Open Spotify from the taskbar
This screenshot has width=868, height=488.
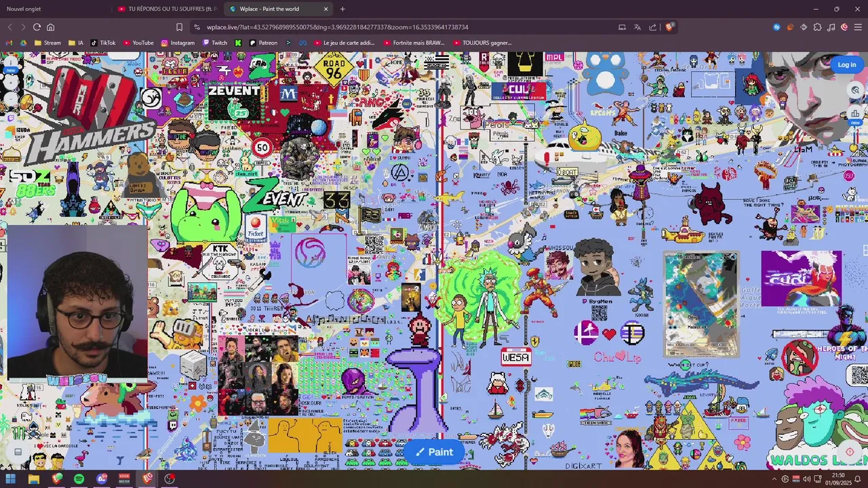(79, 479)
